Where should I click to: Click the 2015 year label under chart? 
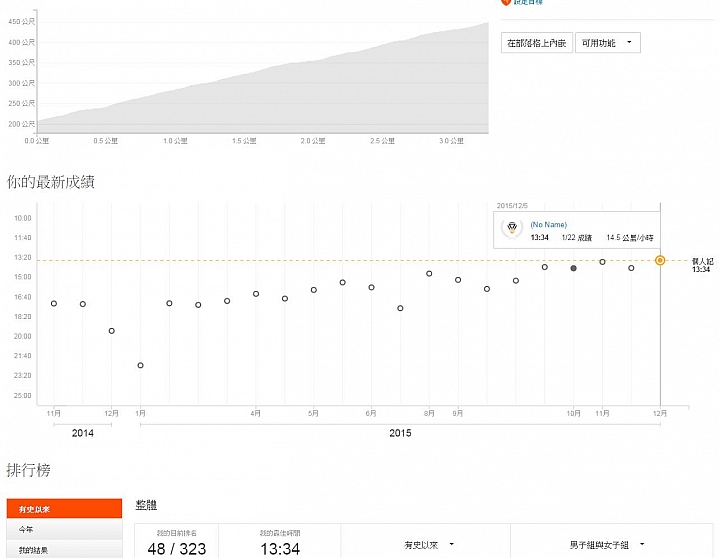click(400, 433)
